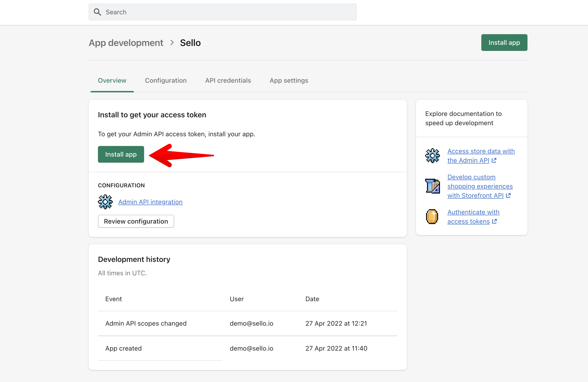The image size is (588, 382).
Task: Open the API credentials tab
Action: [x=228, y=81]
